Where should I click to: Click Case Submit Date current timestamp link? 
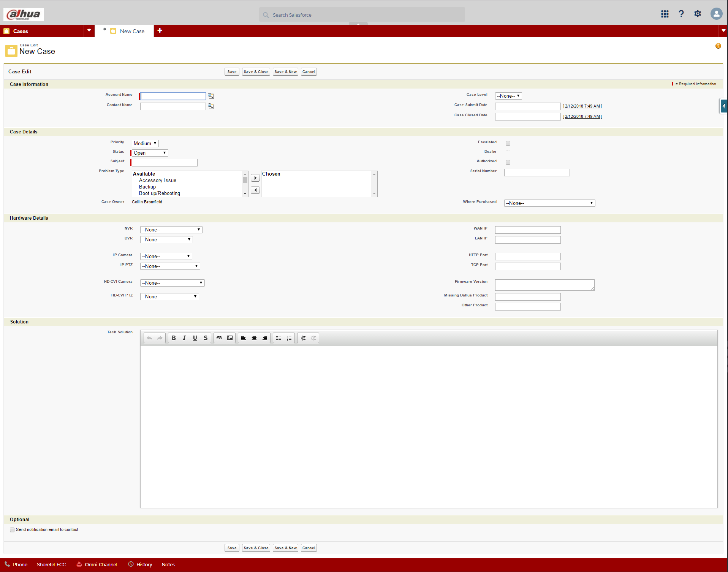coord(582,106)
